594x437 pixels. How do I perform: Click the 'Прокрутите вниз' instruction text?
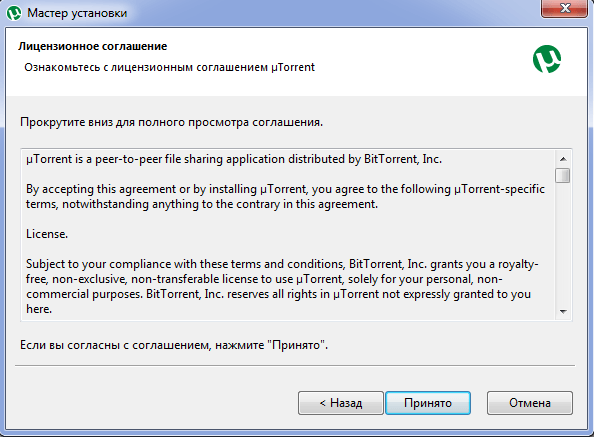[x=171, y=122]
